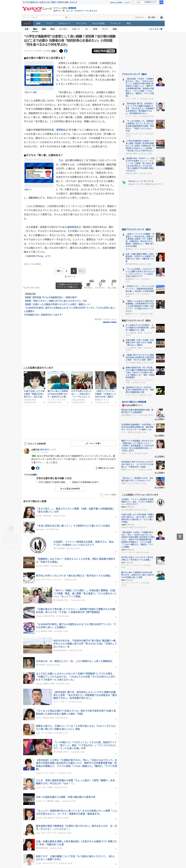Click the ログイン link
Screen dimensions: 186x868
57,11
